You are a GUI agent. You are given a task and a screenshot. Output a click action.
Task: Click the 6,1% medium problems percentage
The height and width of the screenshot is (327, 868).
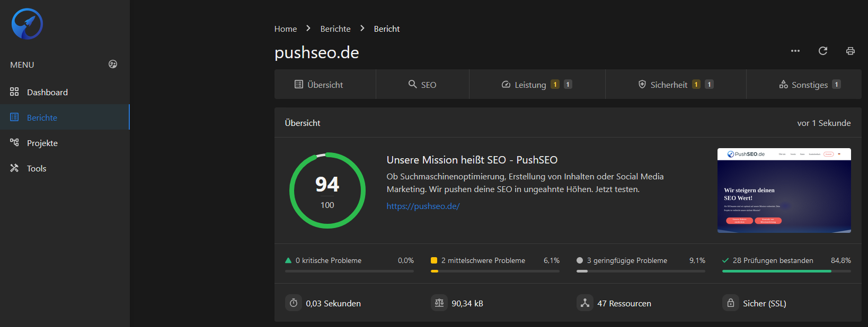coord(552,260)
